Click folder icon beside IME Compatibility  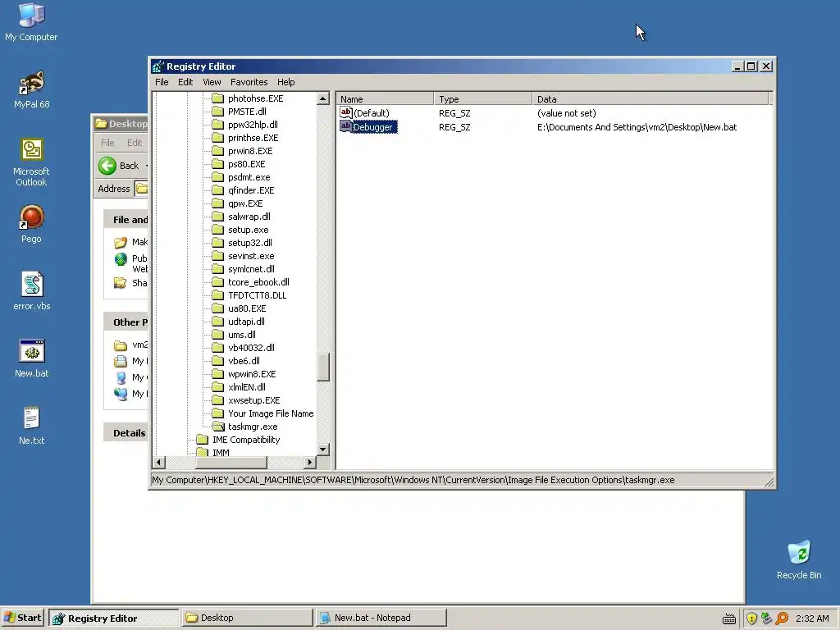[x=202, y=440]
